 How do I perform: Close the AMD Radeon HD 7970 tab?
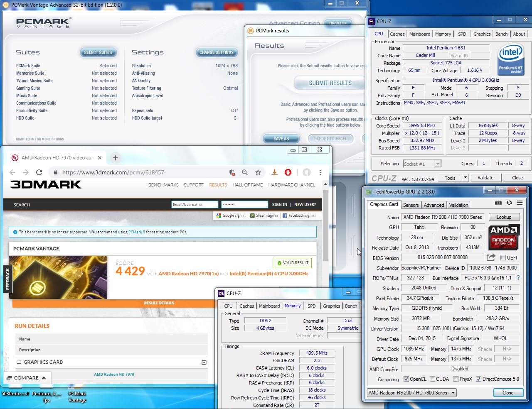click(x=100, y=158)
